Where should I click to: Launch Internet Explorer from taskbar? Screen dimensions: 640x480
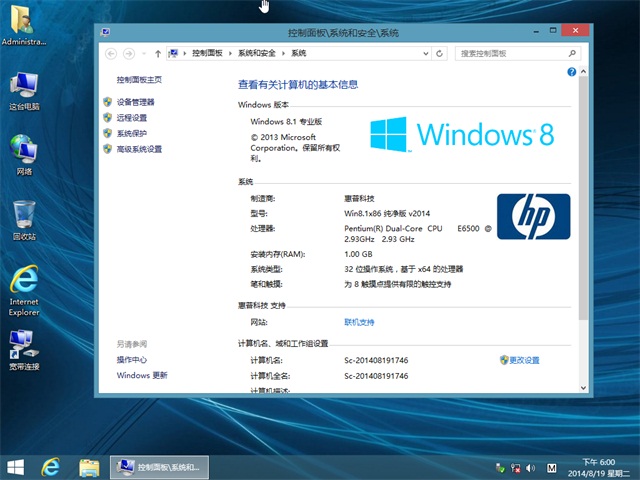51,467
